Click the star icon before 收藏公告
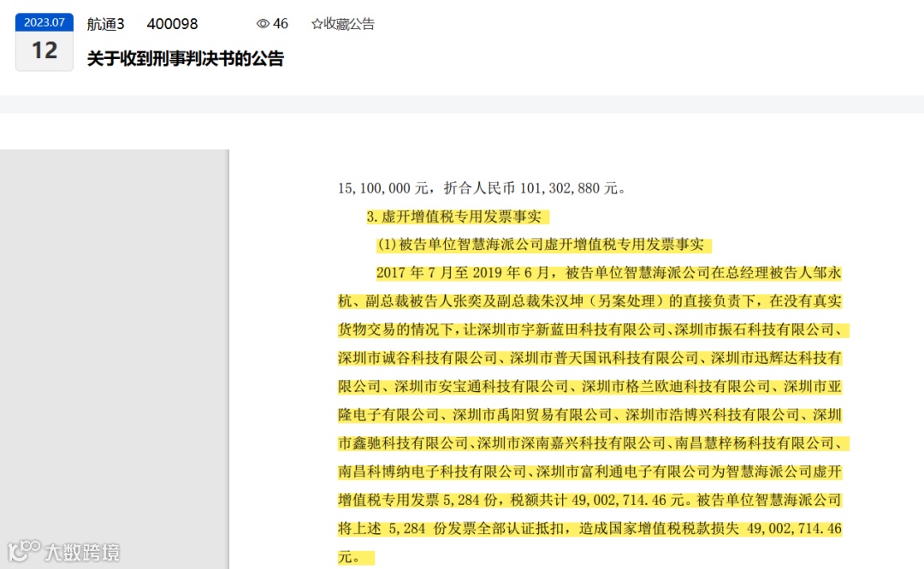 pos(317,24)
